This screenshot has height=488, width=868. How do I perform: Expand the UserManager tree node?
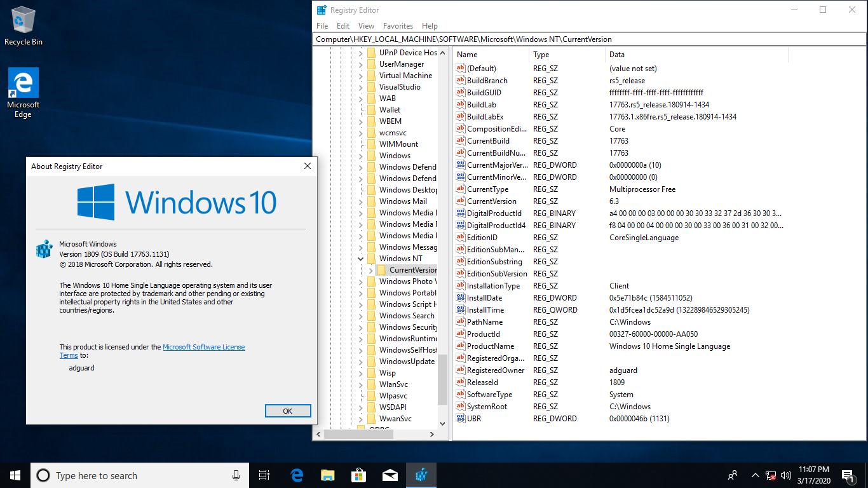[x=360, y=64]
